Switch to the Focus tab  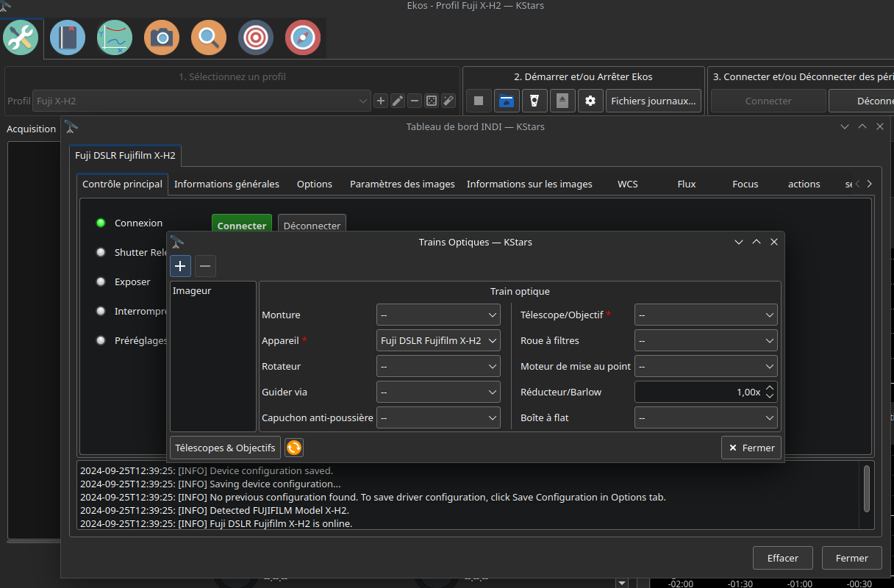(745, 184)
